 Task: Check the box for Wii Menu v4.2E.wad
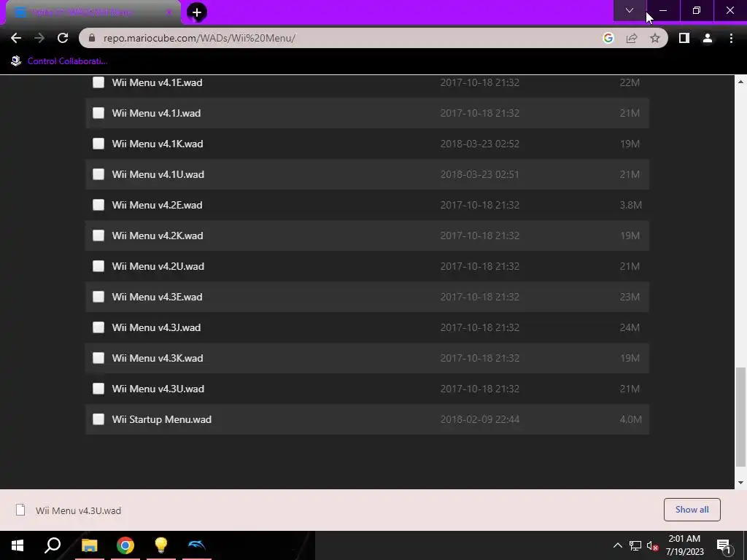pyautogui.click(x=98, y=205)
